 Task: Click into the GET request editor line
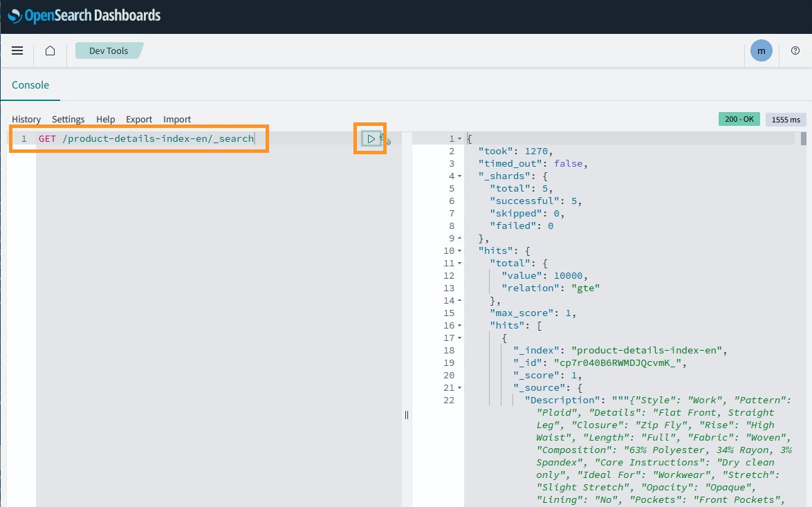146,138
